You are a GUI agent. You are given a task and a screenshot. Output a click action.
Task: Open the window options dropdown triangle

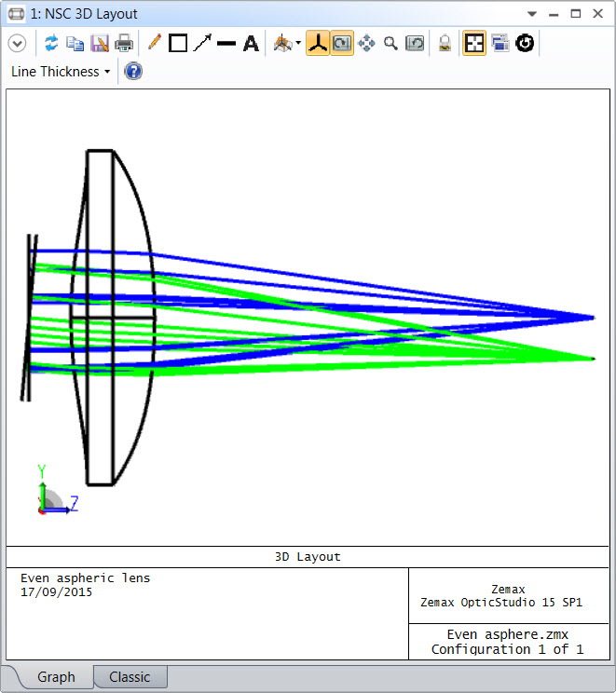pyautogui.click(x=532, y=14)
